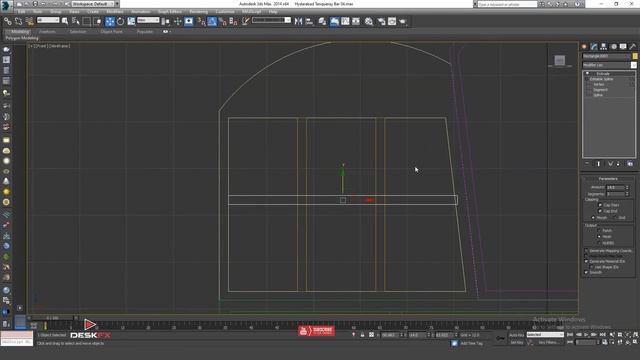The height and width of the screenshot is (360, 640).
Task: Open the reference coordinate system dropdown
Action: [148, 20]
